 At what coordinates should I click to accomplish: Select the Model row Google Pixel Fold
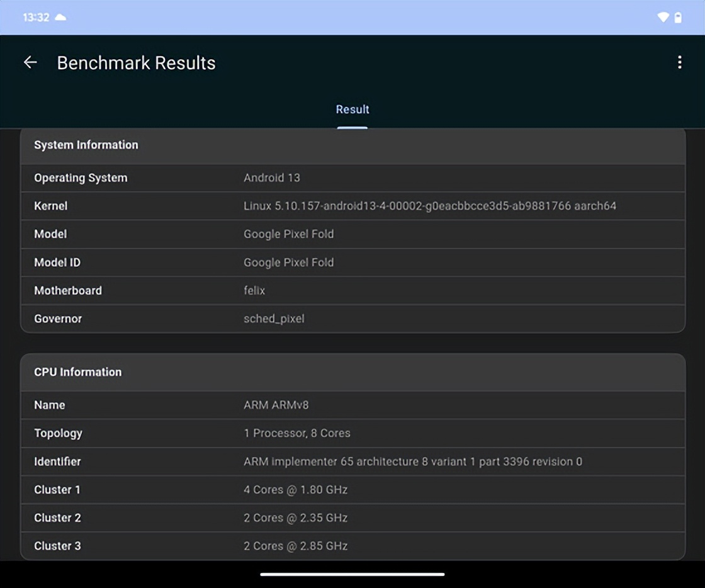[x=352, y=234]
